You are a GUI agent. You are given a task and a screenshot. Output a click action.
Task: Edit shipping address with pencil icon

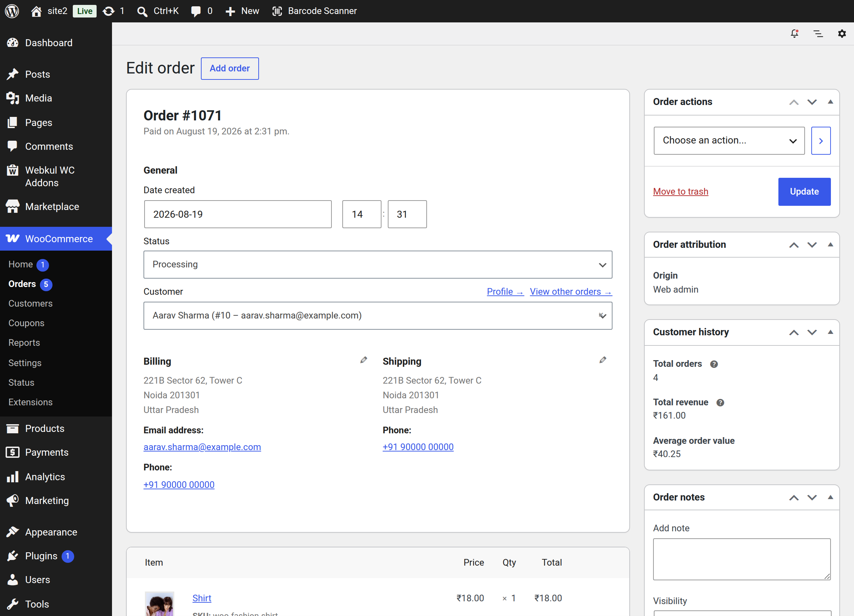pos(603,360)
